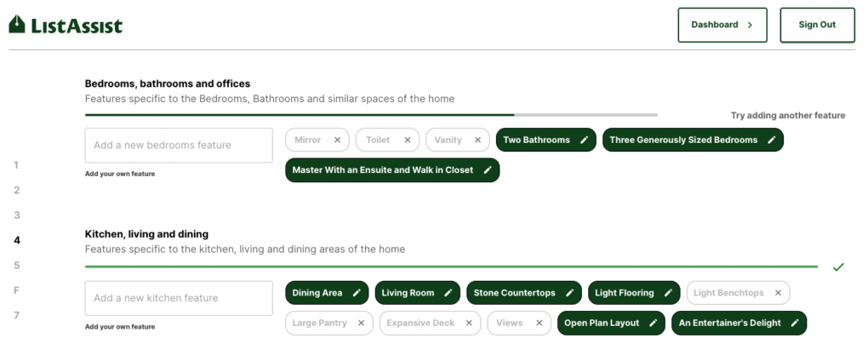
Task: Edit Three Generously Sized Bedrooms pencil icon
Action: pos(771,140)
